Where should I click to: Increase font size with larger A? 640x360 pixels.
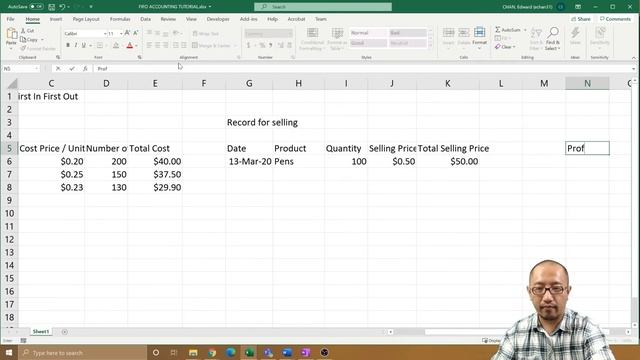pos(127,33)
